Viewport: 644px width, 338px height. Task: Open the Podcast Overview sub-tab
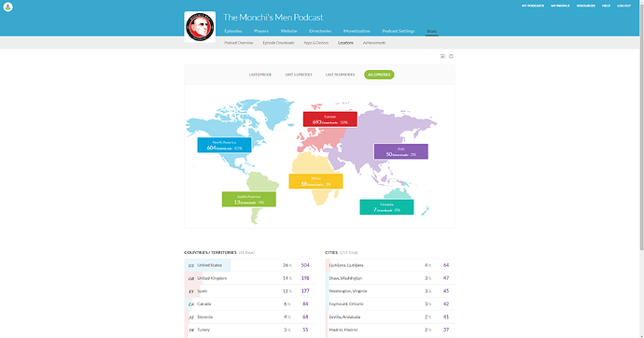tap(239, 43)
